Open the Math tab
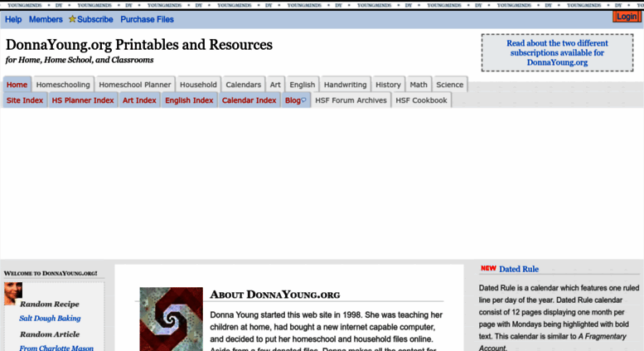Viewport: 644px width, 351px height. 419,85
